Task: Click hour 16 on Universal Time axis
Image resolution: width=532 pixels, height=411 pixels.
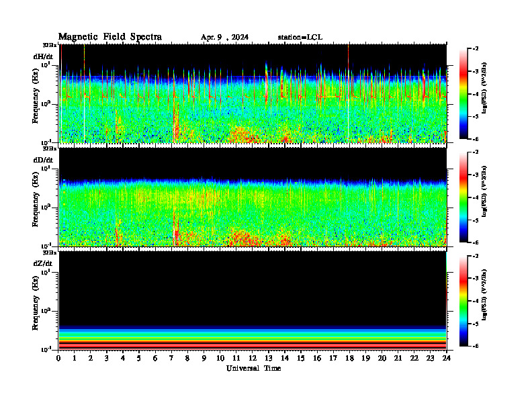Action: coord(317,359)
